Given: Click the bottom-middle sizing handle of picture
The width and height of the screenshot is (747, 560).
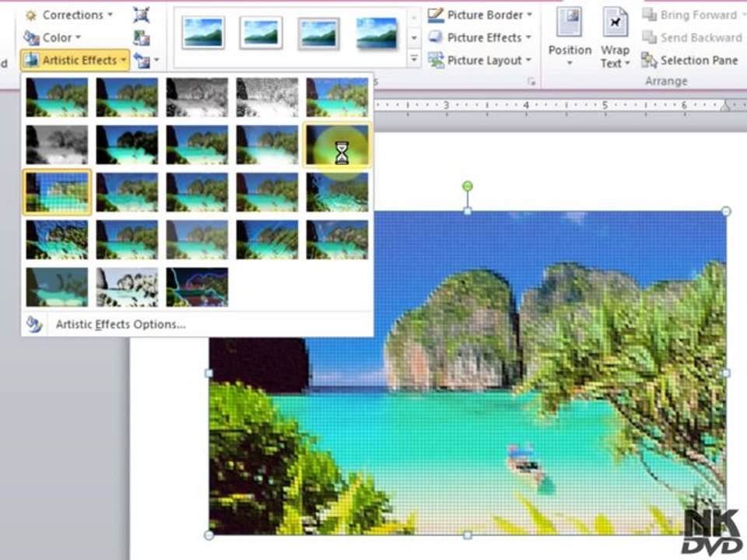Looking at the screenshot, I should (468, 535).
